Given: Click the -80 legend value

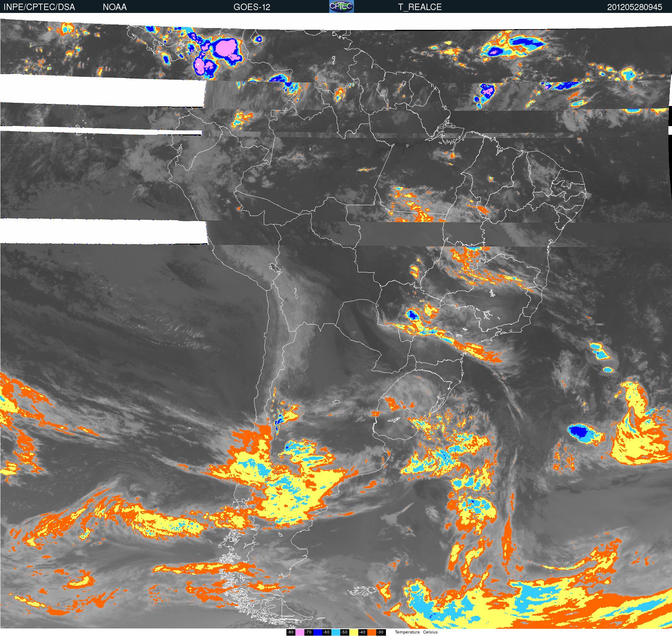Looking at the screenshot, I should (x=291, y=632).
